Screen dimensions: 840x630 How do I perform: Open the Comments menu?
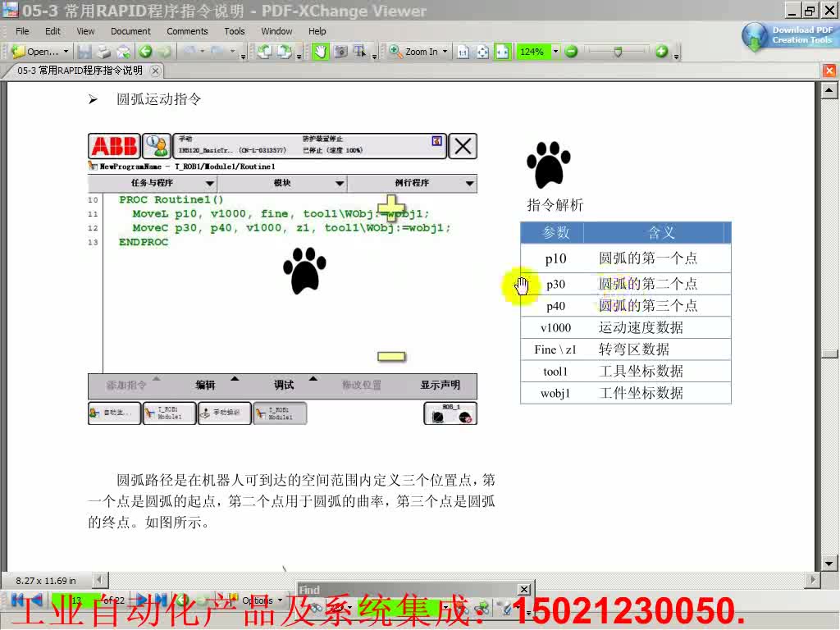(187, 31)
